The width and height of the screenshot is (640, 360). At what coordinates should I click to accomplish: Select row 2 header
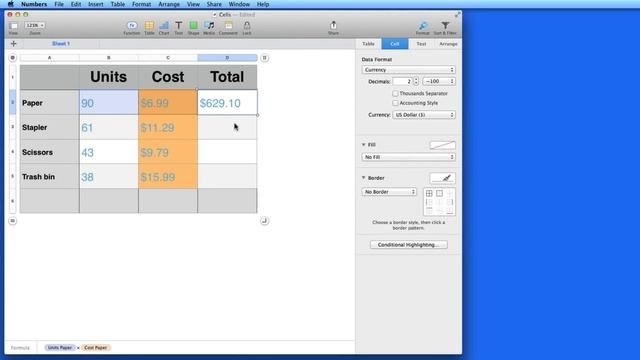click(13, 102)
